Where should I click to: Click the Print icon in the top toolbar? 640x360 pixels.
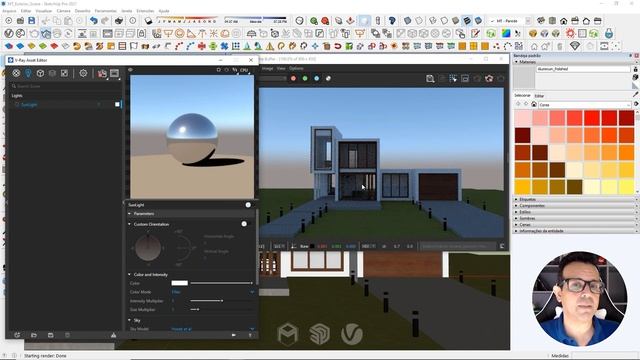tap(119, 20)
